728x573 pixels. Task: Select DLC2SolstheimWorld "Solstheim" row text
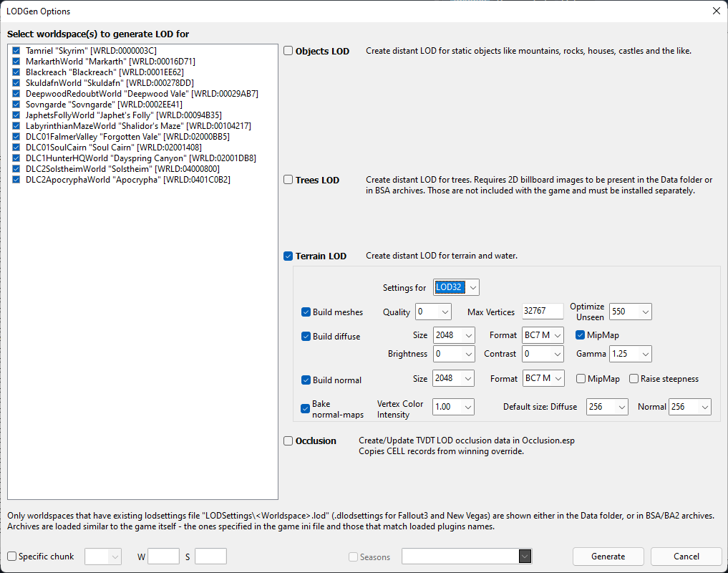[122, 169]
